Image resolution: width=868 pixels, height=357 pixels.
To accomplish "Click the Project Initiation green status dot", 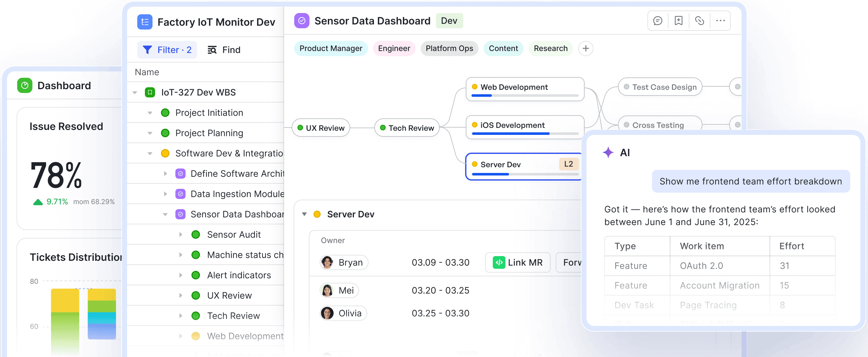I will pos(165,113).
